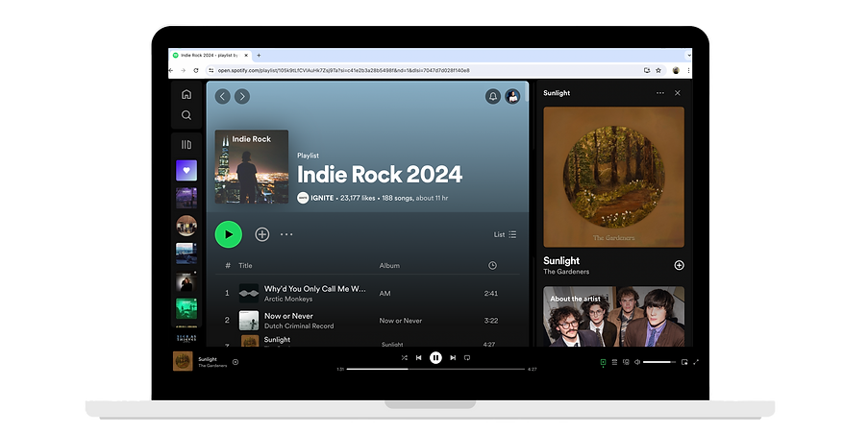Click the Indie Rock playlist cover image
Viewport: 868px width, 434px height.
tap(252, 166)
